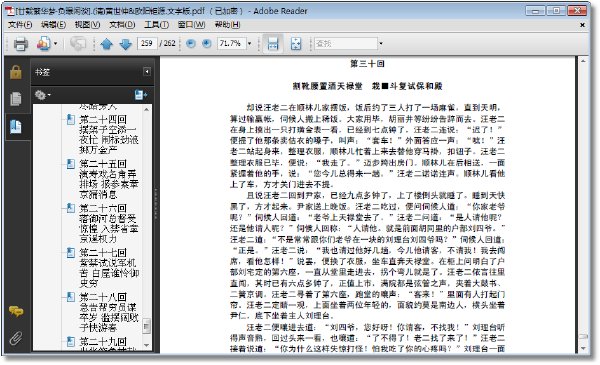Open the 视图(V) menu

87,25
